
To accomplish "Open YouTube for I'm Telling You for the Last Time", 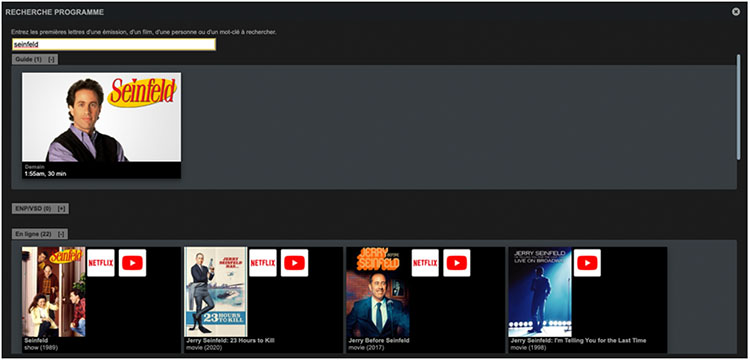I will (x=587, y=263).
